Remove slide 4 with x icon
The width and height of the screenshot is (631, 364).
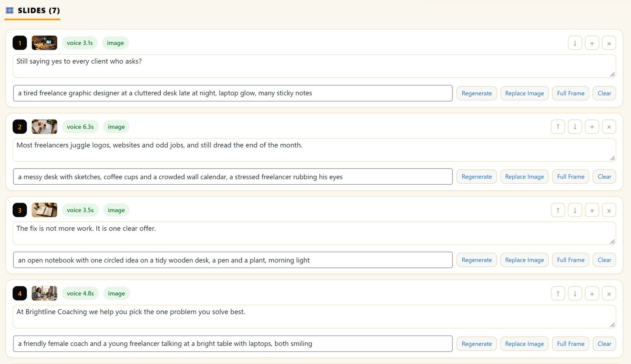(609, 293)
